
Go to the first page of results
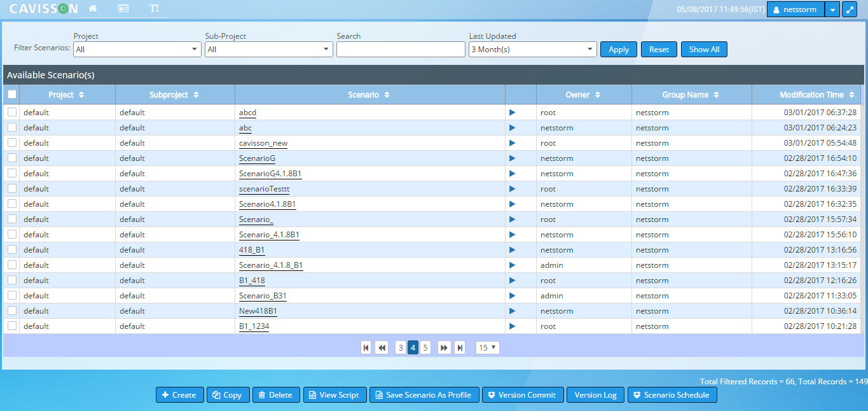pyautogui.click(x=366, y=347)
